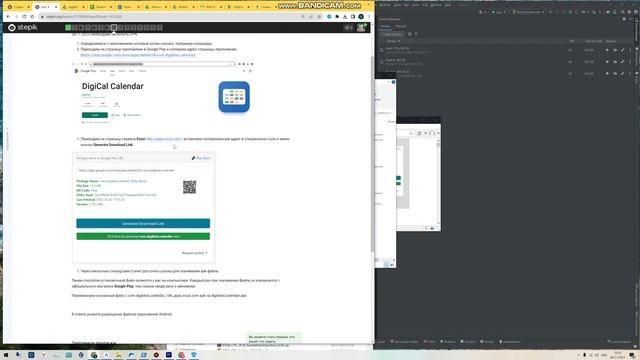Open Device Manager panel settings gear
The image size is (640, 360).
click(624, 19)
